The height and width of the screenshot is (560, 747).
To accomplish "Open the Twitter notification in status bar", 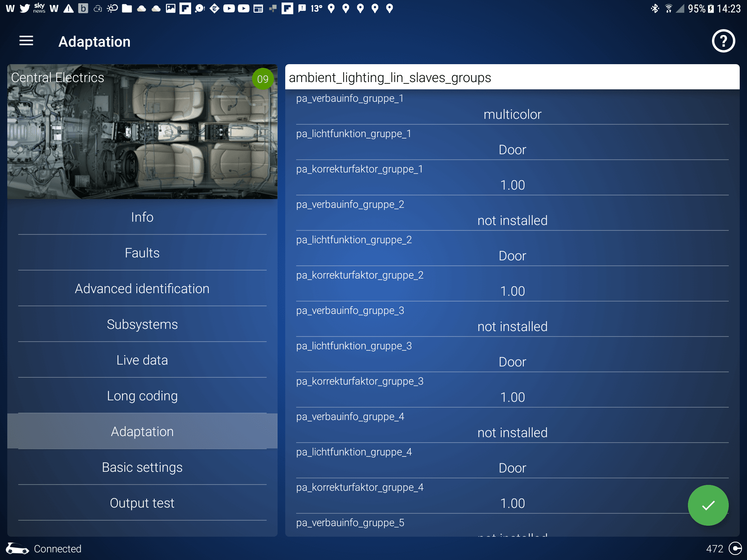I will pos(25,8).
